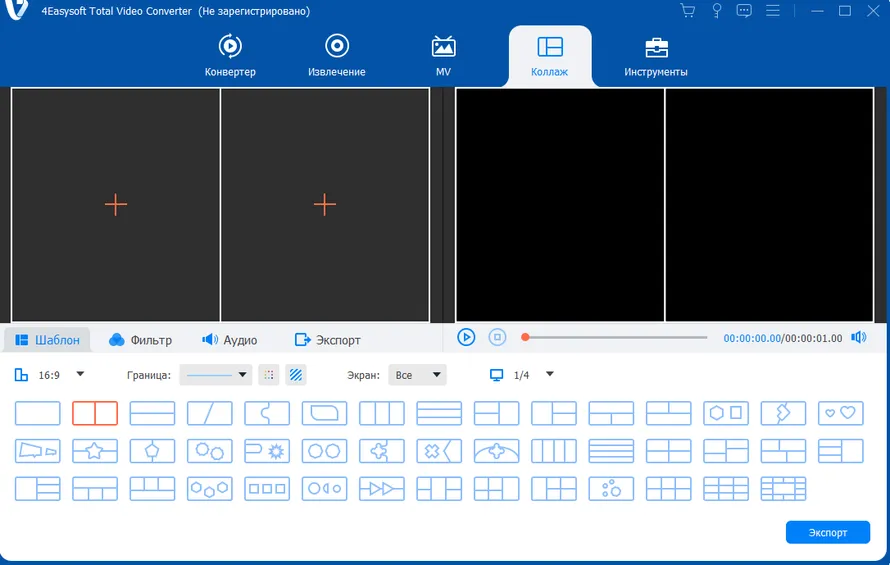Screen dimensions: 890x565
Task: Open the Аудио panel tab
Action: tap(230, 340)
